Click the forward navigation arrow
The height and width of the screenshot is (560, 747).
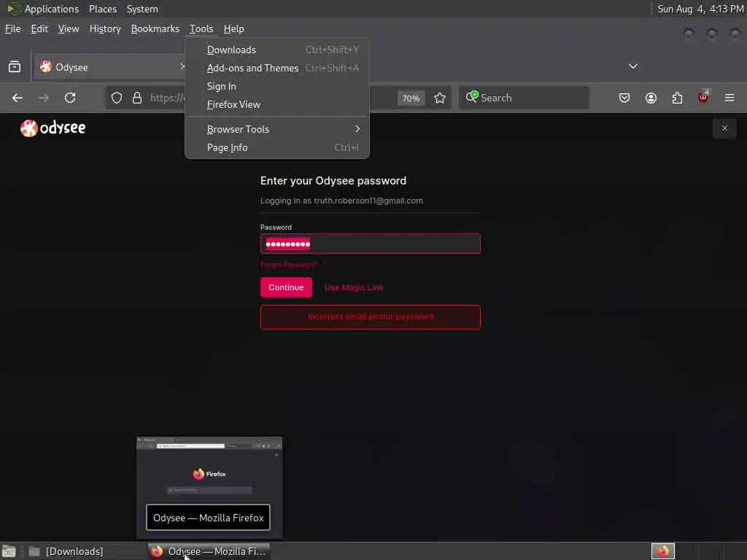[43, 98]
